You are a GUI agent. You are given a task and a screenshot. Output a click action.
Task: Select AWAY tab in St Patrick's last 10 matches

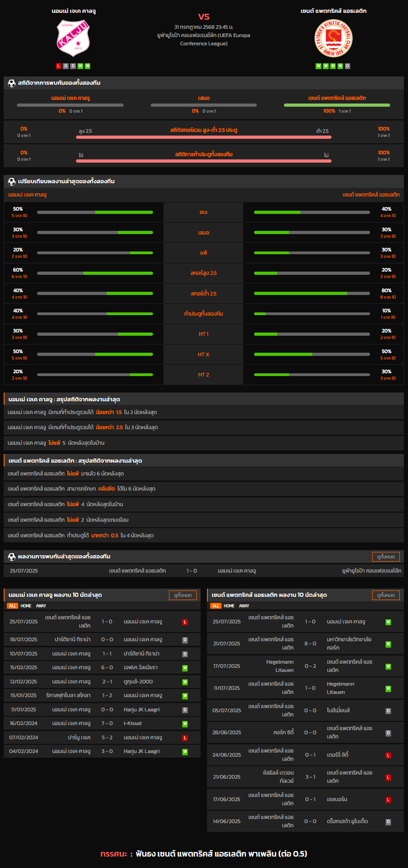coord(245,606)
